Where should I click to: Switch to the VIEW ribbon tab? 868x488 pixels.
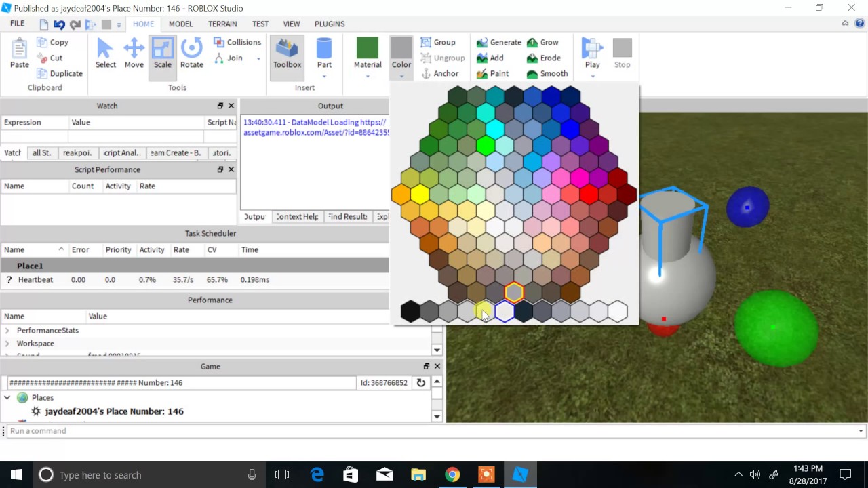click(x=292, y=24)
